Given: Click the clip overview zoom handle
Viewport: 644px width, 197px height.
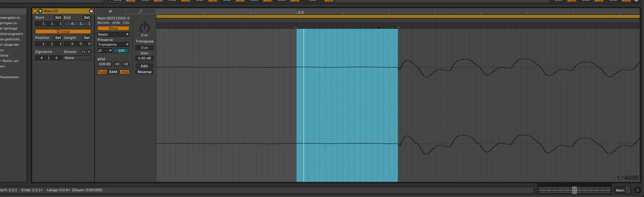Looking at the screenshot, I should [x=574, y=190].
